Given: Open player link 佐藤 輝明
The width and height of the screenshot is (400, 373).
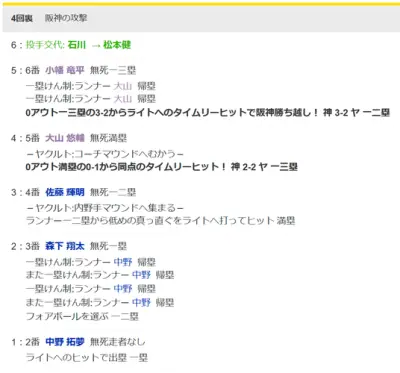Looking at the screenshot, I should 65,192.
